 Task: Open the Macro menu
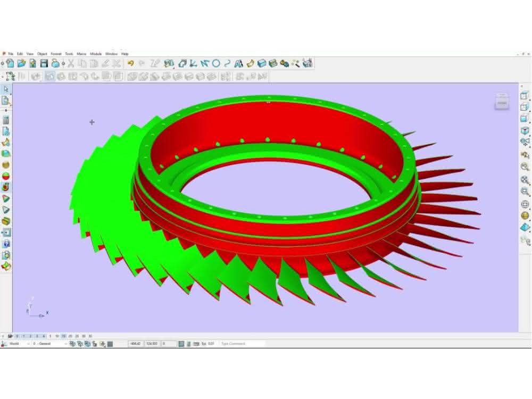coord(81,54)
